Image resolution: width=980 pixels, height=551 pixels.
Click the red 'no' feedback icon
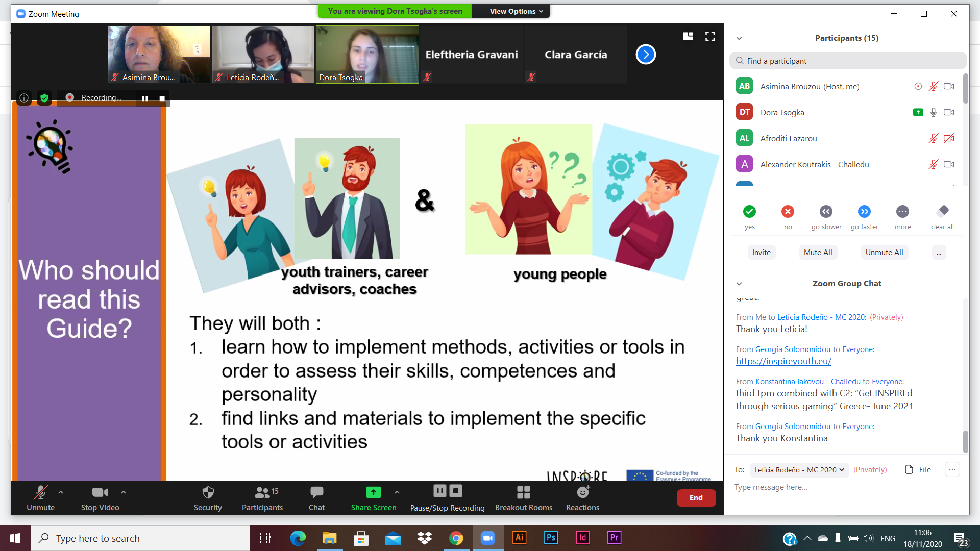tap(788, 212)
